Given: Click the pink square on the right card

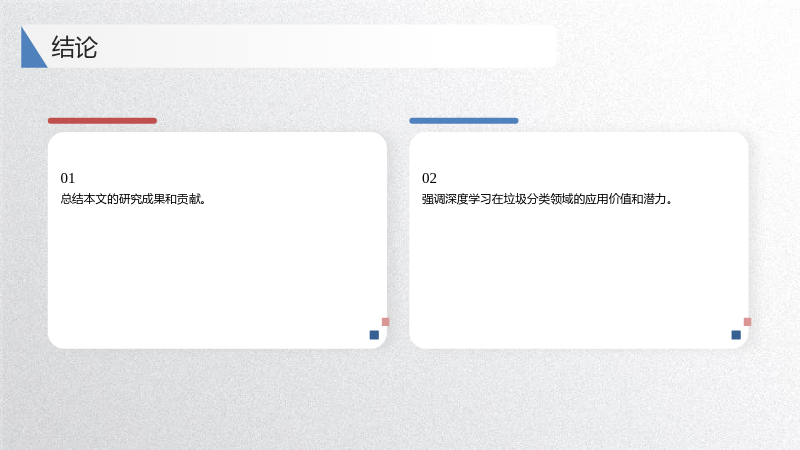Looking at the screenshot, I should coord(747,322).
